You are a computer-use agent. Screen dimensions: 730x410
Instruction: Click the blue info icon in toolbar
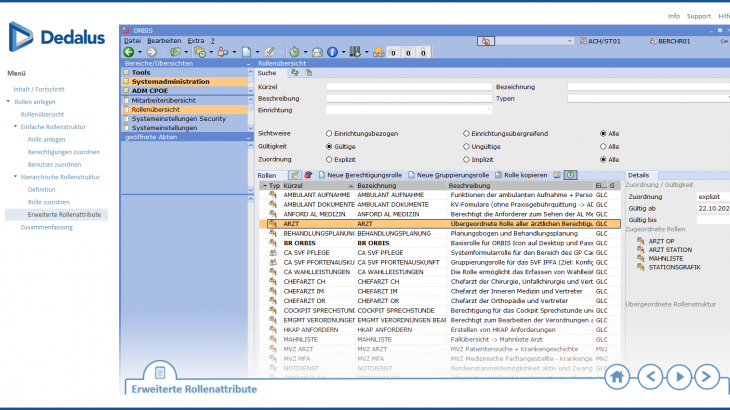tap(333, 51)
